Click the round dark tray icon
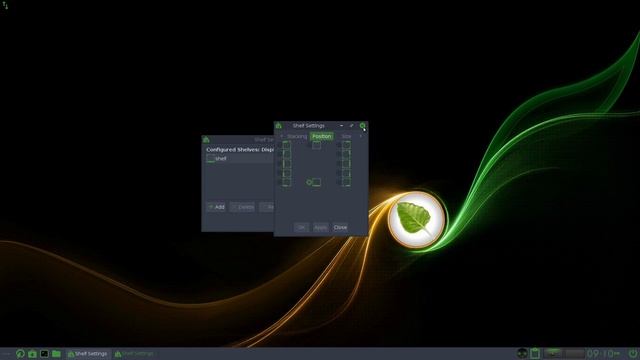The image size is (640, 360). click(522, 353)
